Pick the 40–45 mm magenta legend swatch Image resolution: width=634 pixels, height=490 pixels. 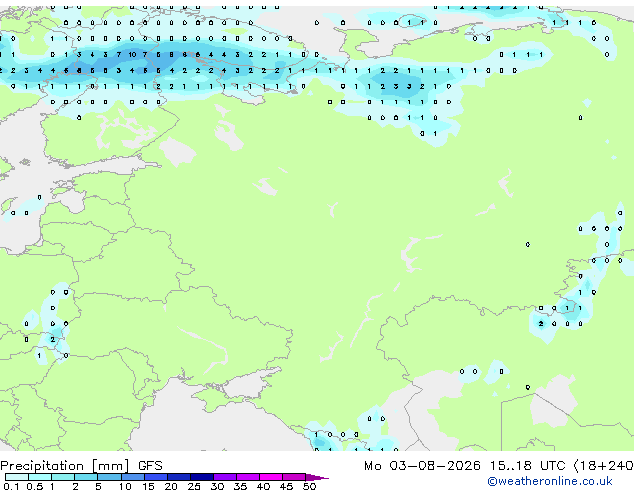click(x=271, y=477)
